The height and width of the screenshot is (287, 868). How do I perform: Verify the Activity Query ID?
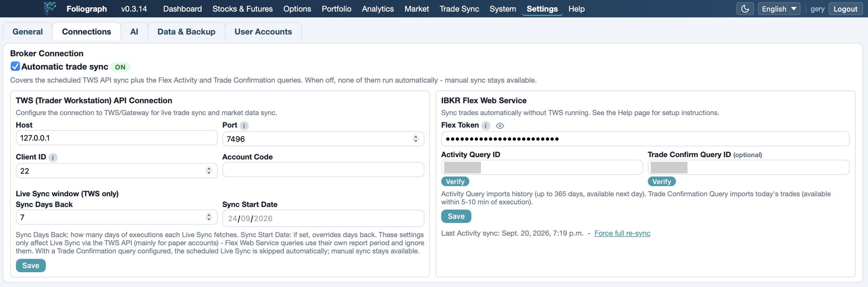tap(455, 181)
